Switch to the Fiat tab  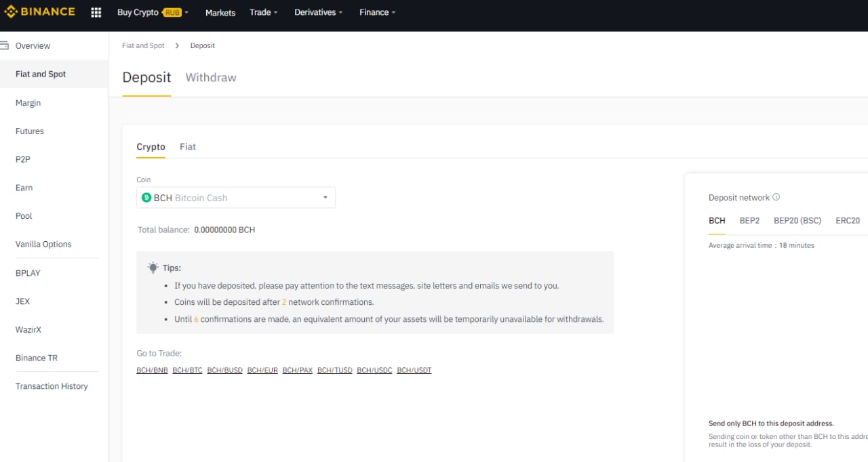pos(188,146)
